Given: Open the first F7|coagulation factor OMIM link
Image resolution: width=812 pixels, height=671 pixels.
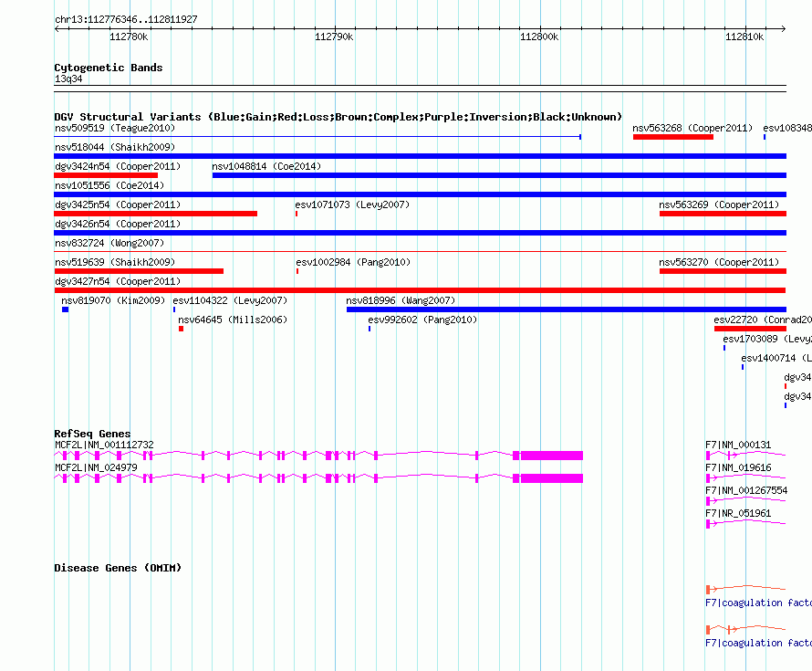Looking at the screenshot, I should tap(758, 603).
